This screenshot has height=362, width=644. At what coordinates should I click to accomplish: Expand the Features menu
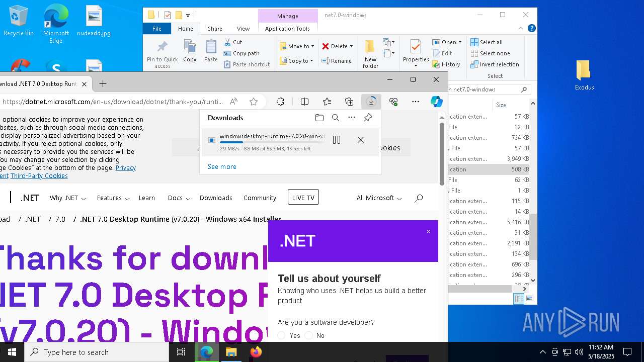click(113, 198)
